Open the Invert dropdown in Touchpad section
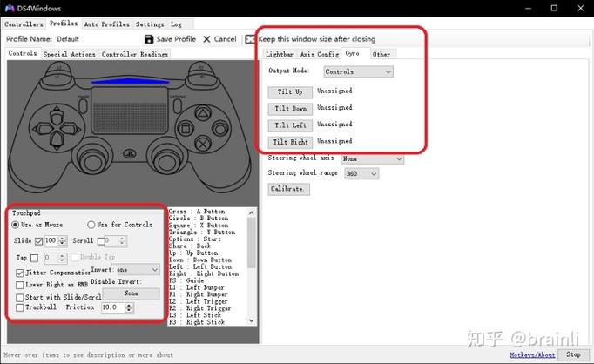This screenshot has height=364, width=594. pos(137,270)
